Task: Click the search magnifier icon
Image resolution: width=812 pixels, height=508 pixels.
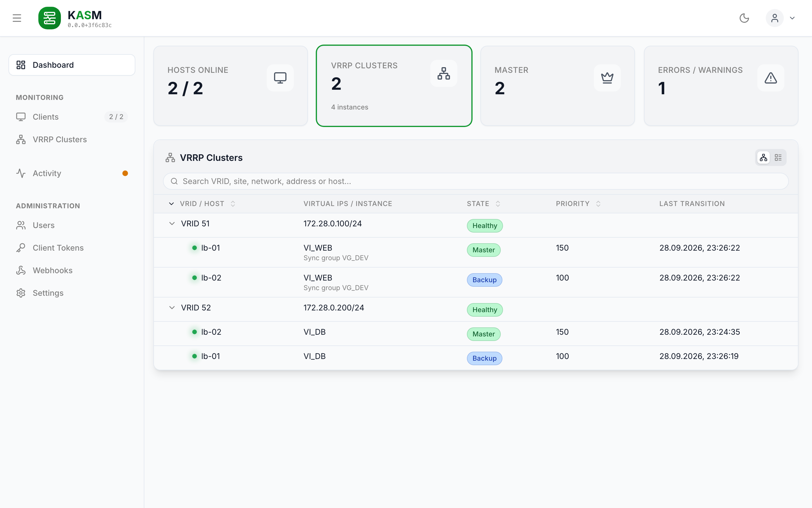Action: (174, 181)
